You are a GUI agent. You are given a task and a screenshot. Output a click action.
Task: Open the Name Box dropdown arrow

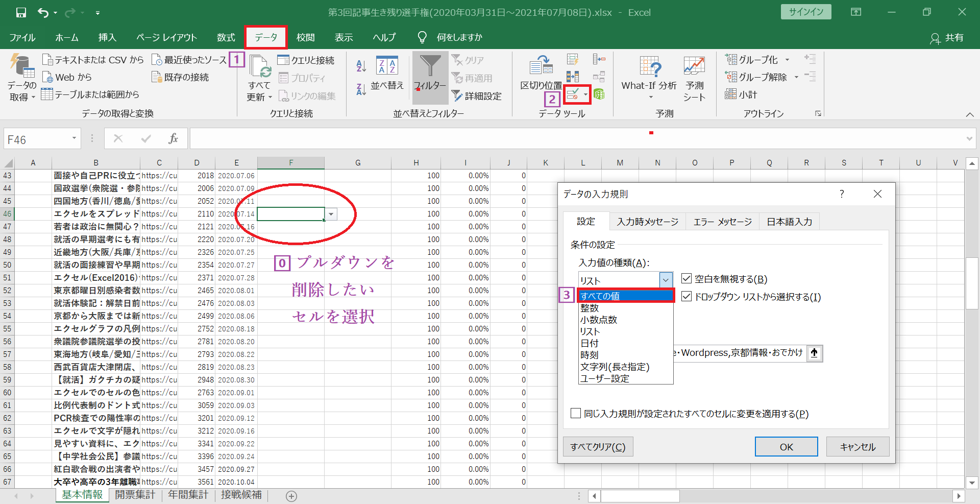(74, 138)
